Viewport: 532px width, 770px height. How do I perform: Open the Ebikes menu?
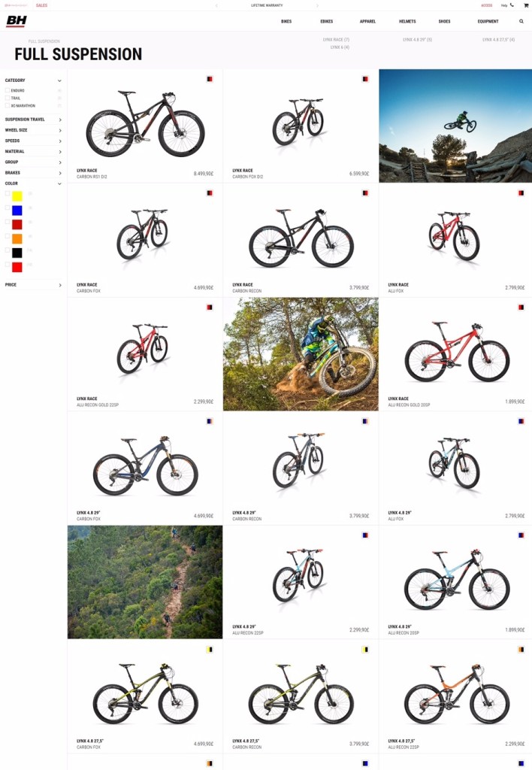[x=327, y=22]
